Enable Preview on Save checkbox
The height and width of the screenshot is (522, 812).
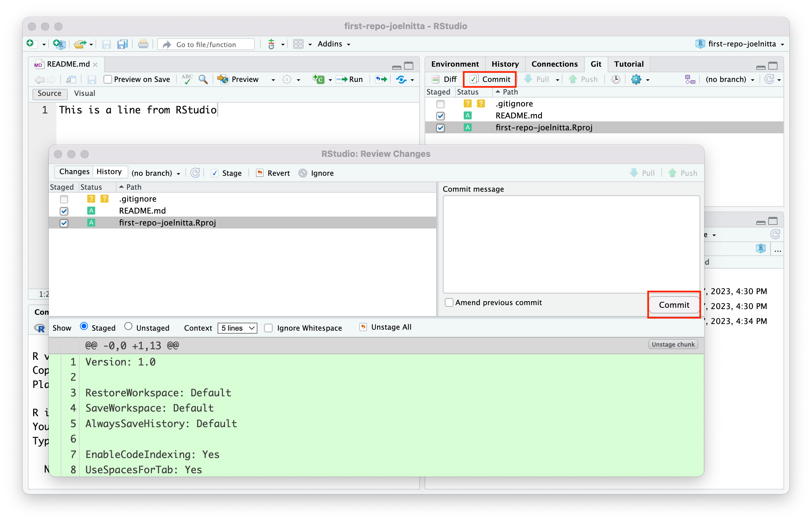pyautogui.click(x=108, y=79)
